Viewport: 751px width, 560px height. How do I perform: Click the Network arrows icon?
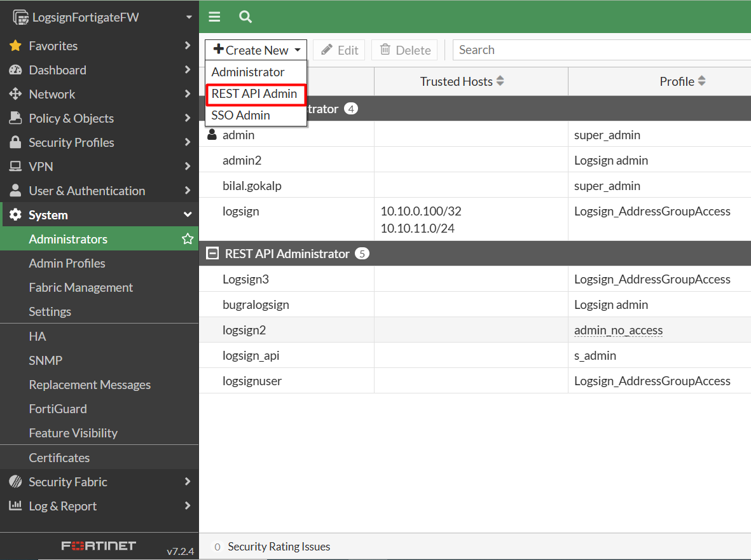(x=15, y=94)
